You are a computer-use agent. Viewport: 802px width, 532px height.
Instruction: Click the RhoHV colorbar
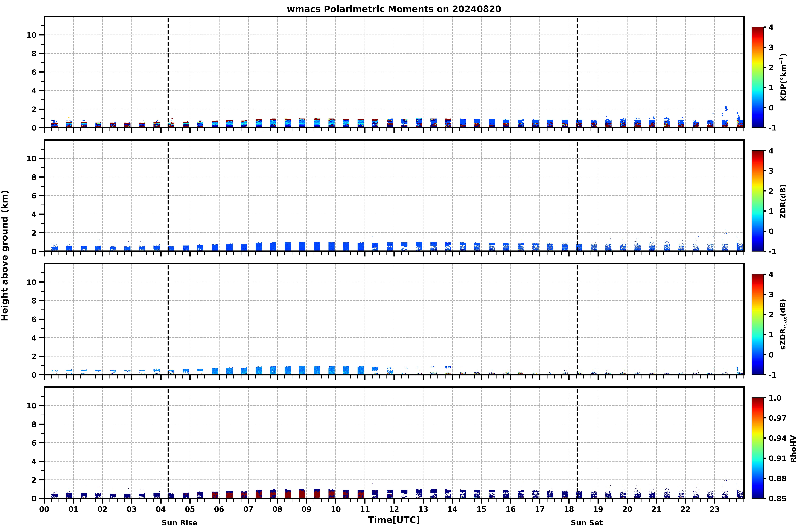(757, 448)
